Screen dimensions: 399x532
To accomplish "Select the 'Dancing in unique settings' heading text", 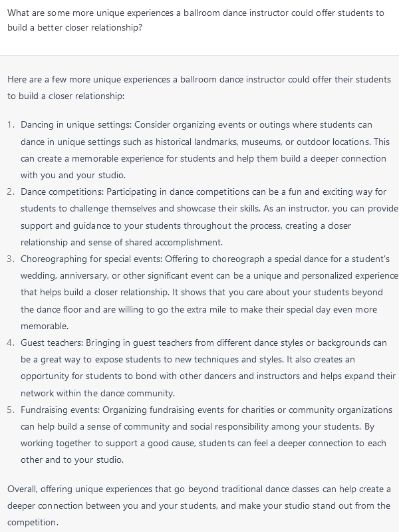I will 76,124.
